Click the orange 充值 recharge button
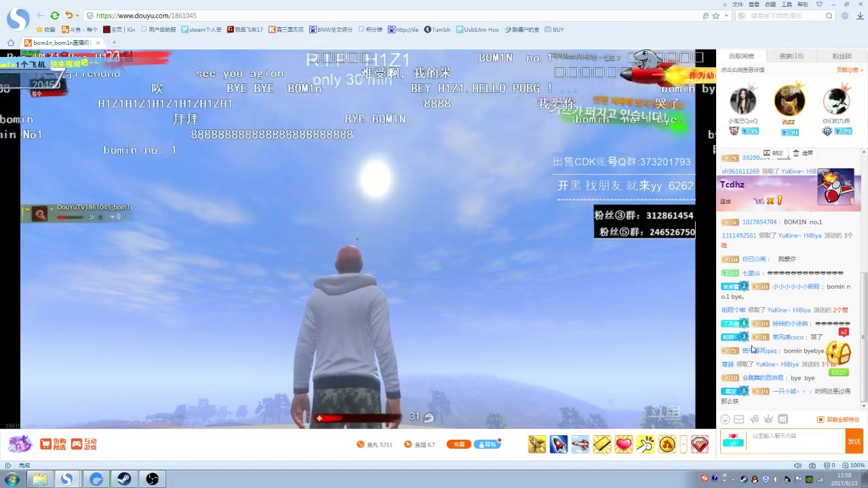 click(459, 445)
